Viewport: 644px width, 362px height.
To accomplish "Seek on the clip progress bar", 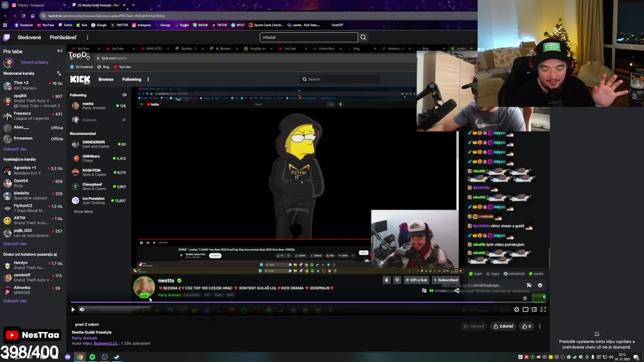I will coord(308,303).
